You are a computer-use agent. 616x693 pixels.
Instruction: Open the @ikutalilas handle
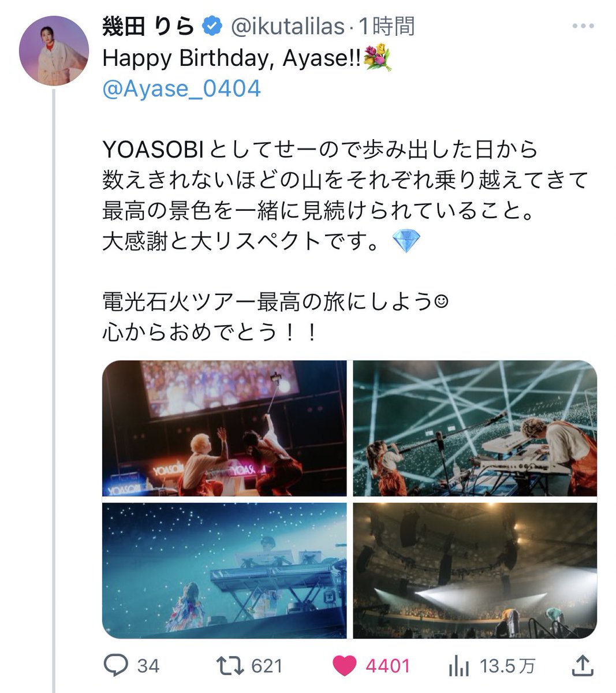coord(288,26)
